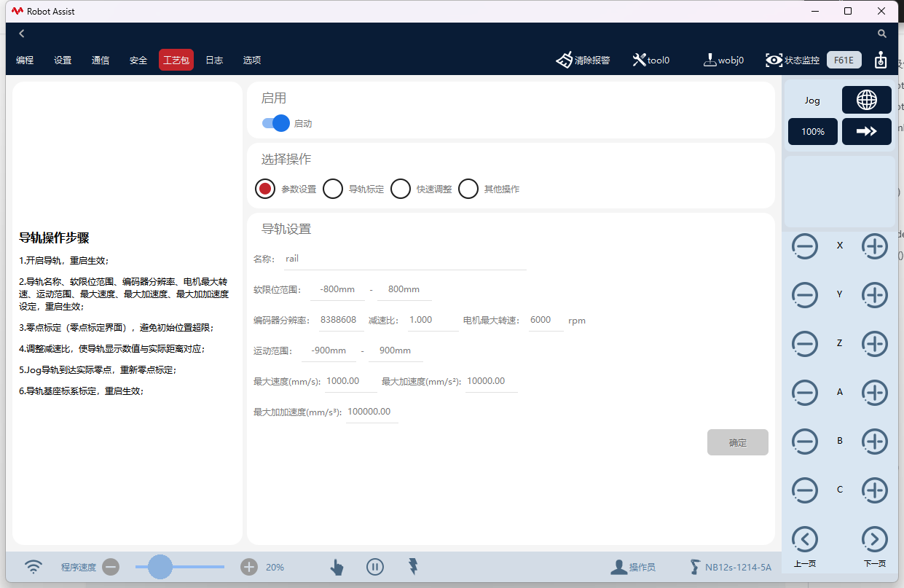Image resolution: width=904 pixels, height=588 pixels.
Task: Select the 导轨标定 radio option
Action: [x=333, y=188]
